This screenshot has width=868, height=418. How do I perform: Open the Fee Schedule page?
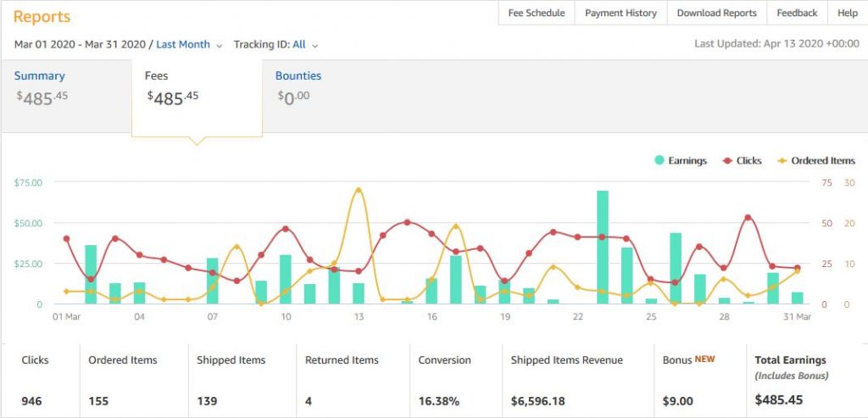(x=537, y=13)
